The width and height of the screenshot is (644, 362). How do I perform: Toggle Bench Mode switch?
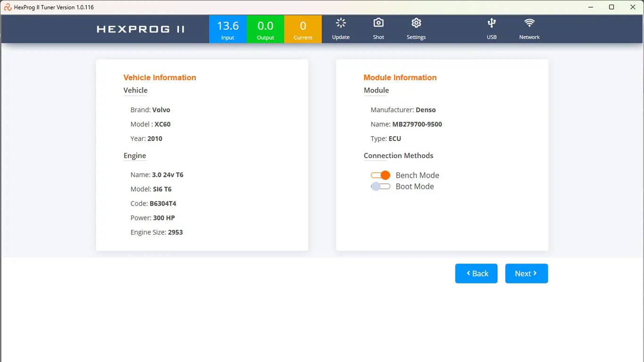coord(380,175)
